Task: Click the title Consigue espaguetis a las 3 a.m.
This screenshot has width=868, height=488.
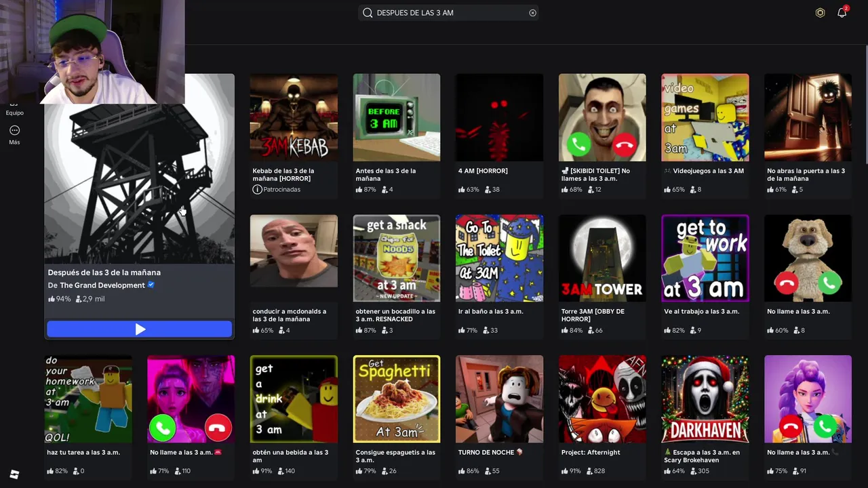Action: tap(395, 456)
